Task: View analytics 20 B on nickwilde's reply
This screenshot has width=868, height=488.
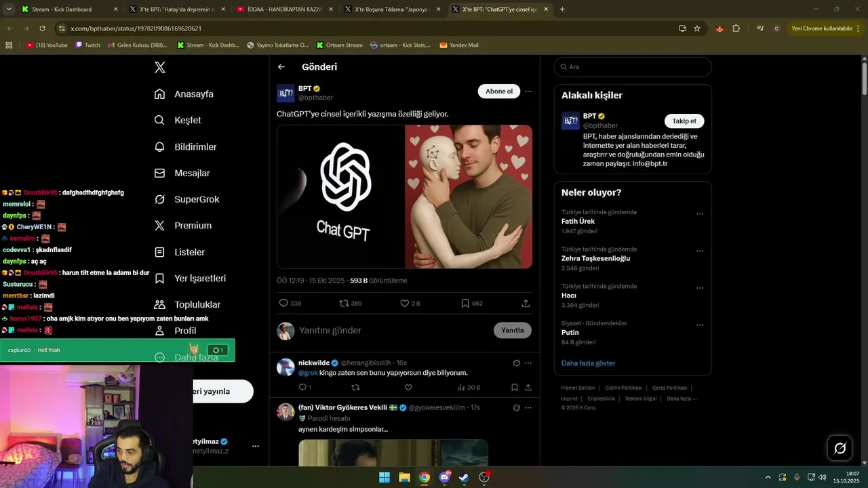Action: (469, 387)
